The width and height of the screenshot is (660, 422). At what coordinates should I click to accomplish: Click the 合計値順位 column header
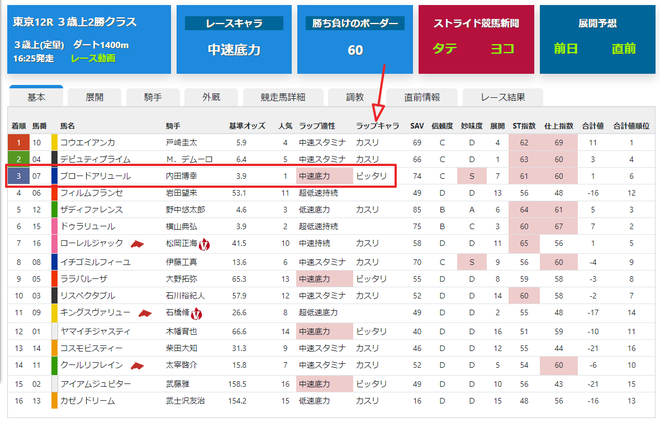(x=631, y=126)
